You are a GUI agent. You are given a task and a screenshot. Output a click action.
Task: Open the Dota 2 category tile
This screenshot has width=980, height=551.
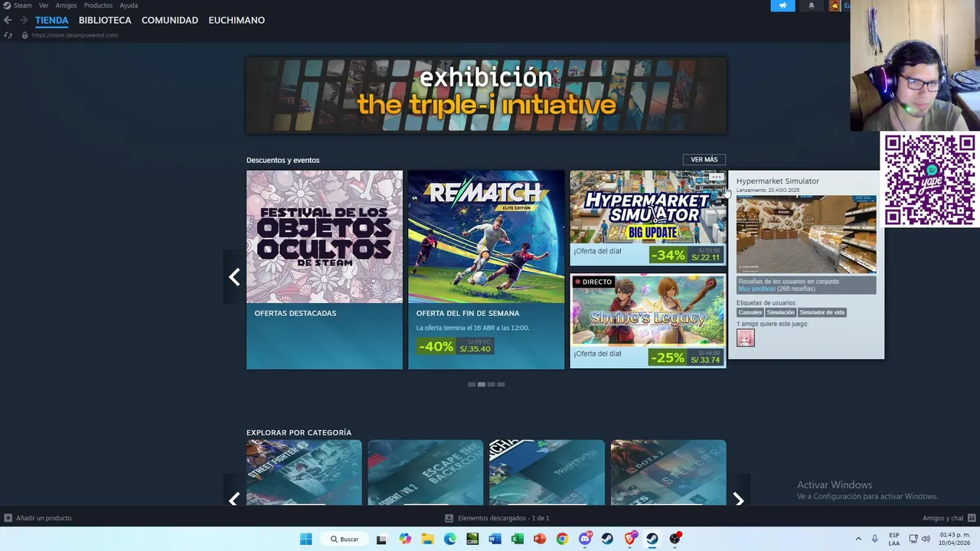[668, 472]
